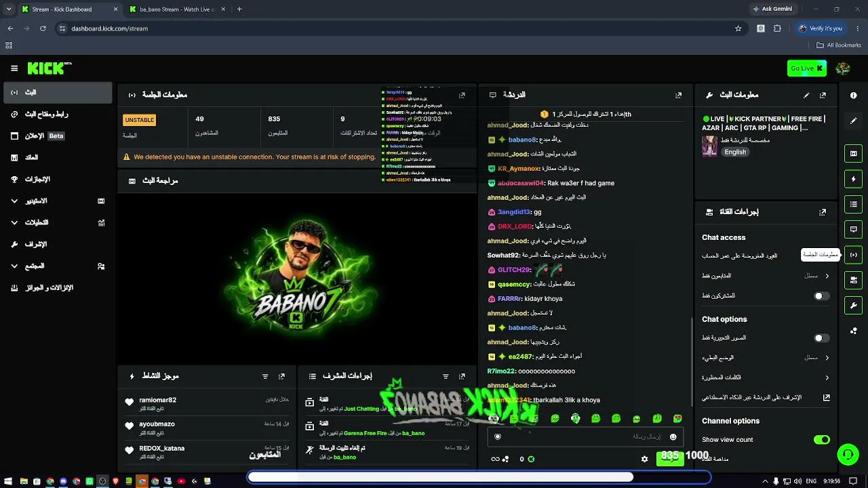Viewport: 868px width, 488px height.
Task: Filter the إجراءات المشرف moderator actions
Action: point(446,376)
